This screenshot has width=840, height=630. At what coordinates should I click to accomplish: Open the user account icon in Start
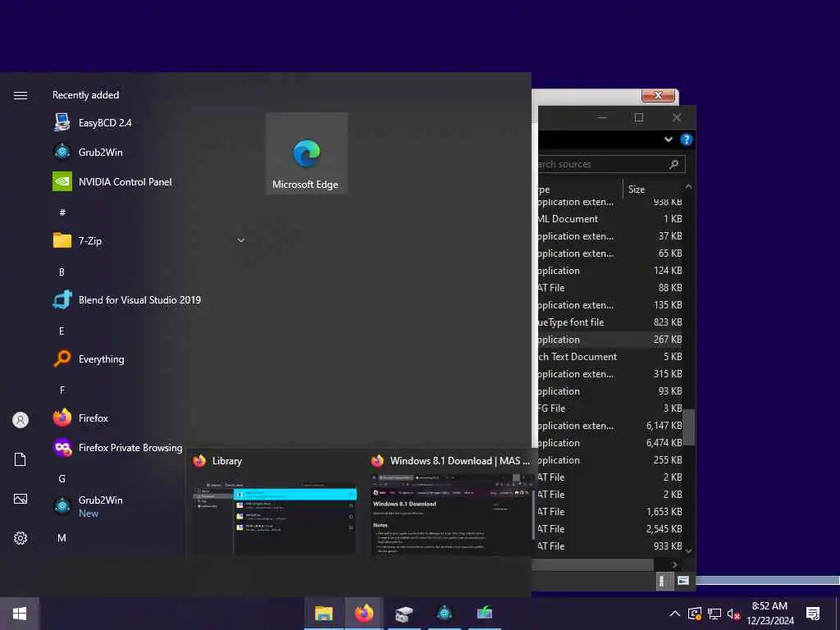21,419
